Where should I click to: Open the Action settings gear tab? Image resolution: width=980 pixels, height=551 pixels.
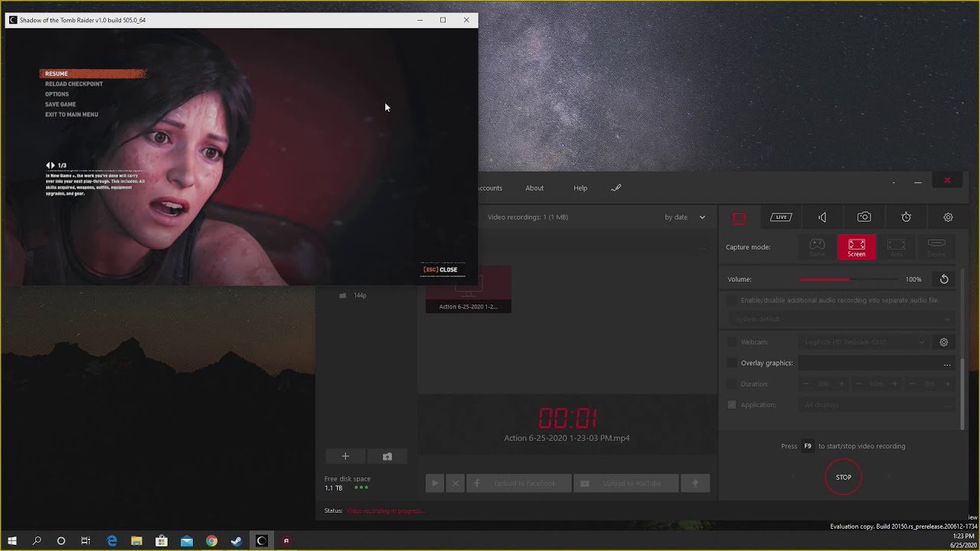948,217
